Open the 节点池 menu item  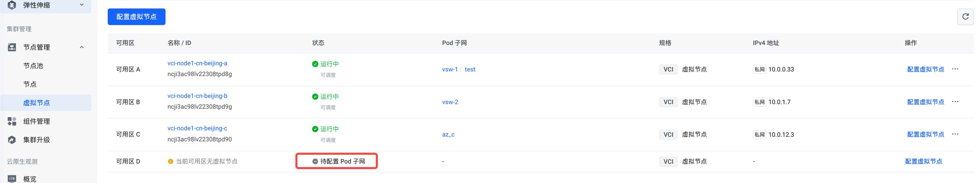pyautogui.click(x=33, y=66)
